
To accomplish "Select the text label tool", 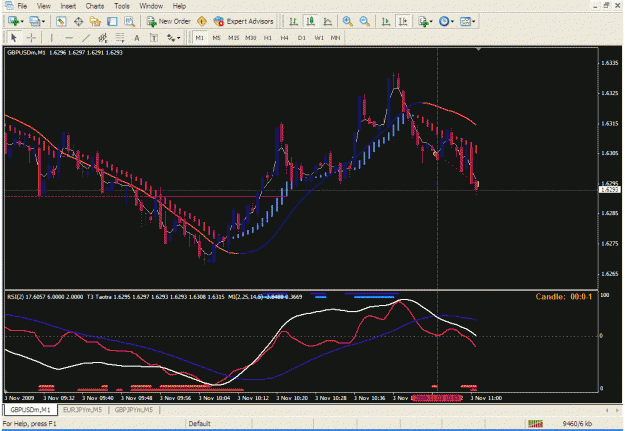I will click(x=154, y=38).
